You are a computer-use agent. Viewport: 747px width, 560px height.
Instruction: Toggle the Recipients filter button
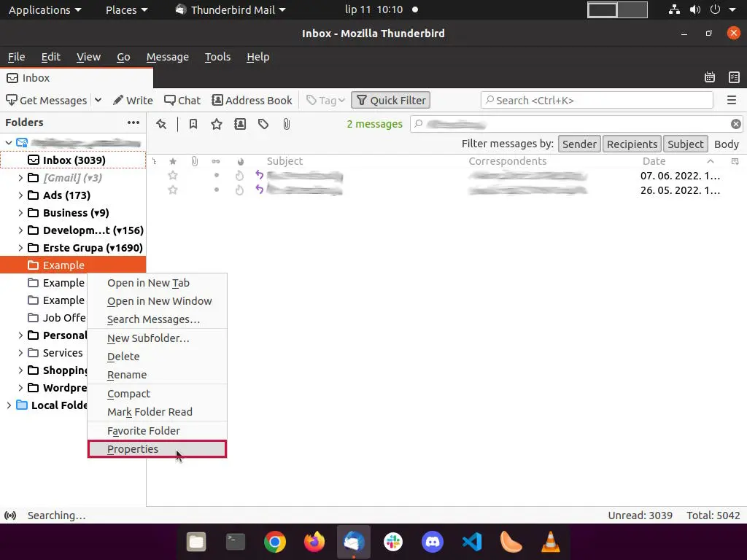632,144
